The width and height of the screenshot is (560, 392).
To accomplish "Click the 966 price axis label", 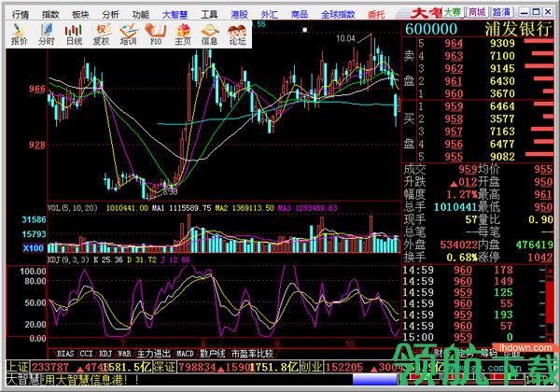I will coord(37,89).
